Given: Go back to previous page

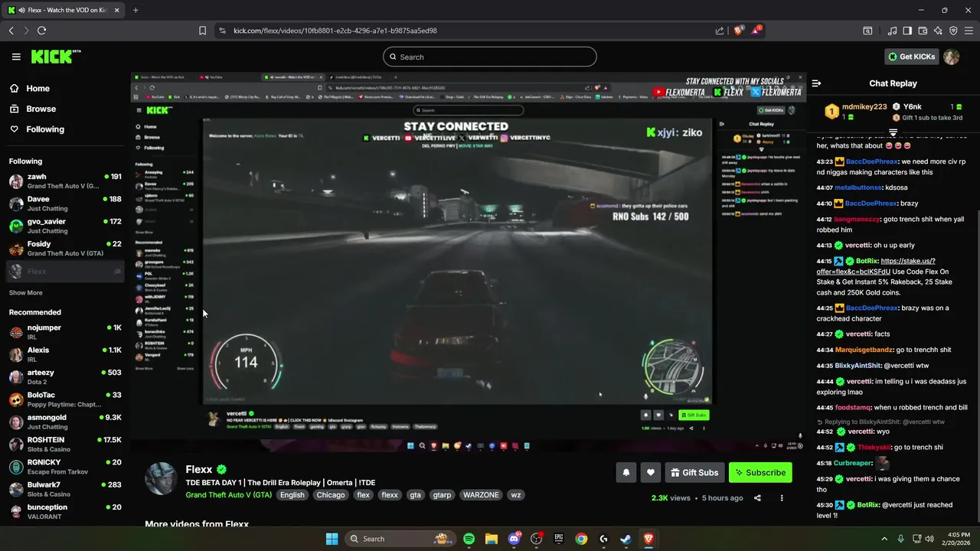Looking at the screenshot, I should (x=11, y=31).
